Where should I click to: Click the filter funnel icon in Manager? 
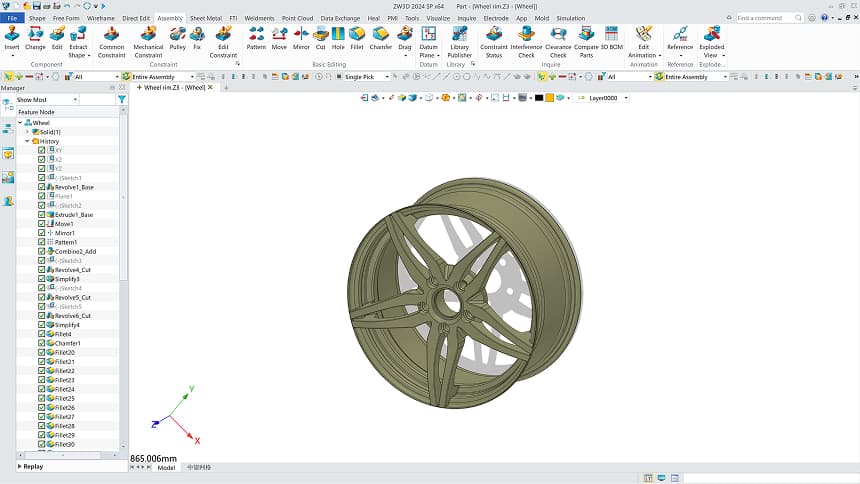pos(122,100)
